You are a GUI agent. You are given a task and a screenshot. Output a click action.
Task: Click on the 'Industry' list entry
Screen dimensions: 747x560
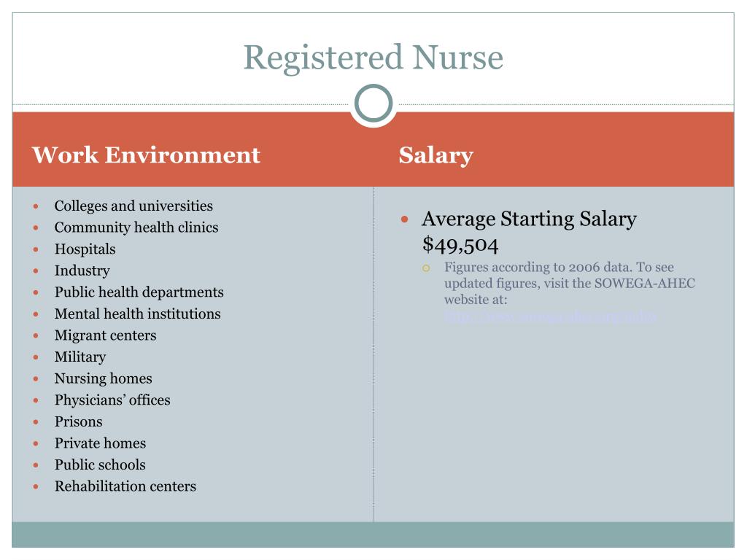82,271
